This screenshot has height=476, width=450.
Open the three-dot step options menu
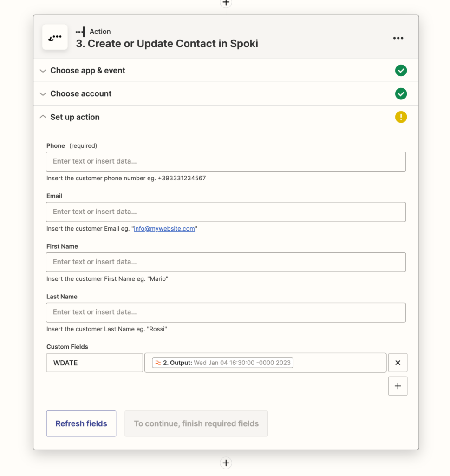(x=398, y=38)
